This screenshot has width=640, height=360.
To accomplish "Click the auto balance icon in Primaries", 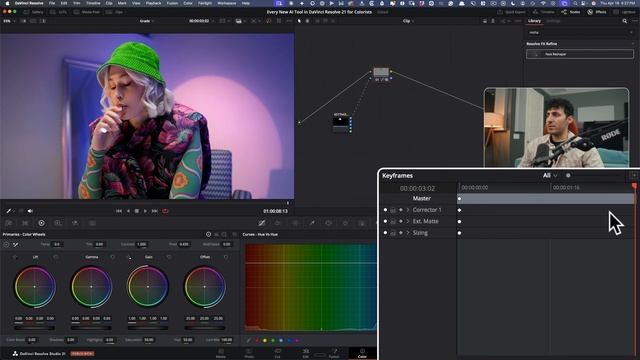I will coord(7,244).
